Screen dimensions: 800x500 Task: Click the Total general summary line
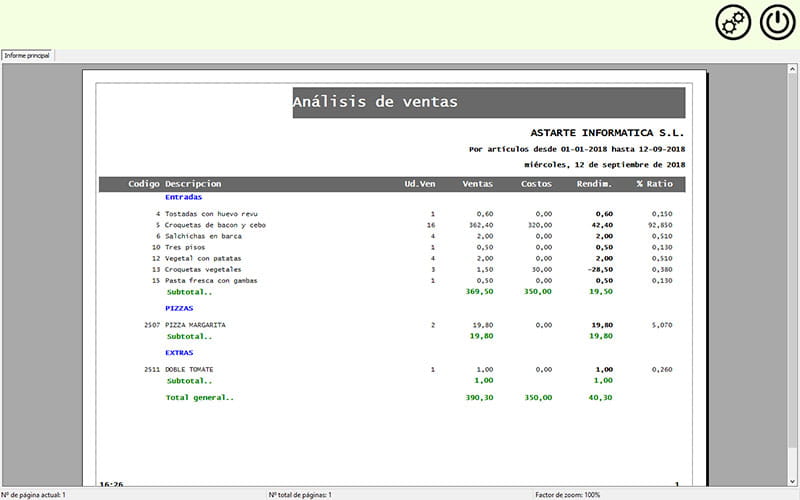click(200, 397)
